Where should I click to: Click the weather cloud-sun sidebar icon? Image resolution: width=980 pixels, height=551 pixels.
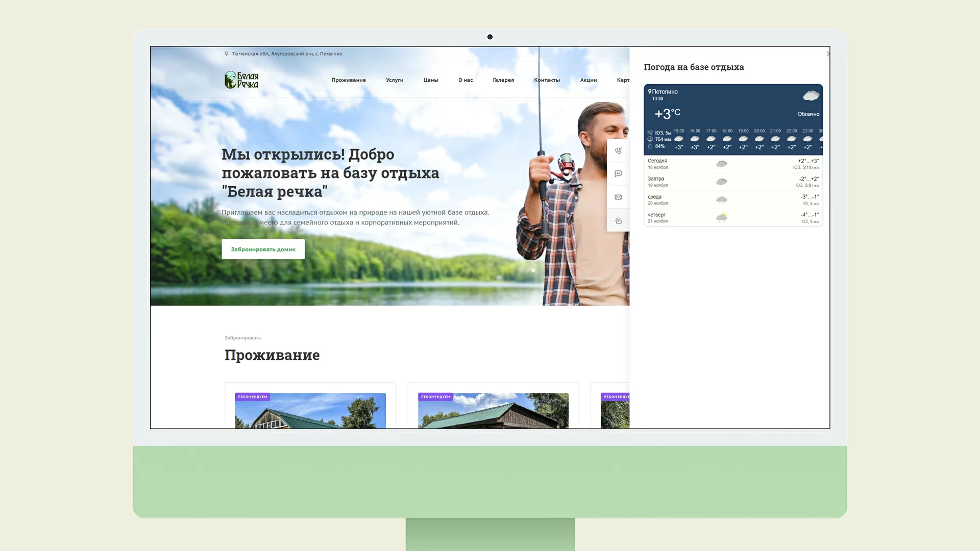click(618, 221)
